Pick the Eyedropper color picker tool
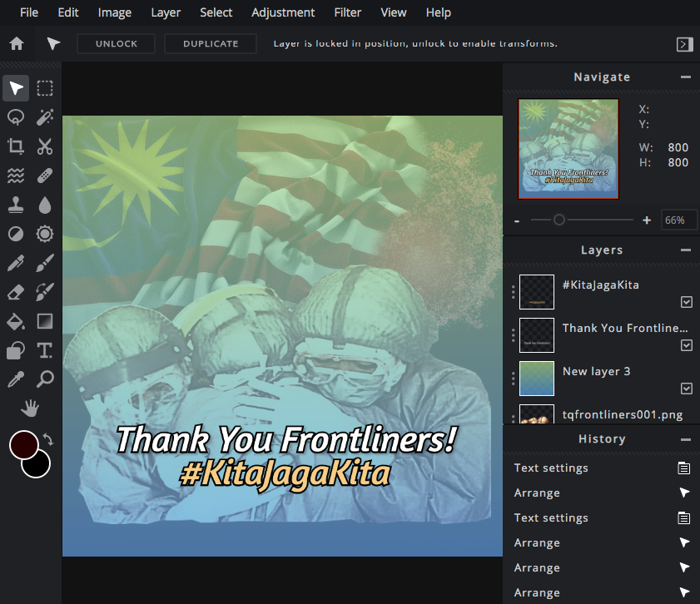Viewport: 700px width, 604px height. click(16, 379)
